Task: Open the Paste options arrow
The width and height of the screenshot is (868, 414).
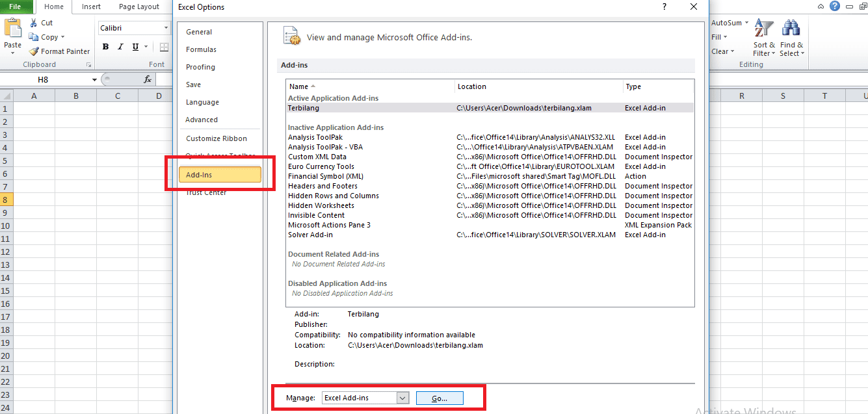Action: point(12,53)
